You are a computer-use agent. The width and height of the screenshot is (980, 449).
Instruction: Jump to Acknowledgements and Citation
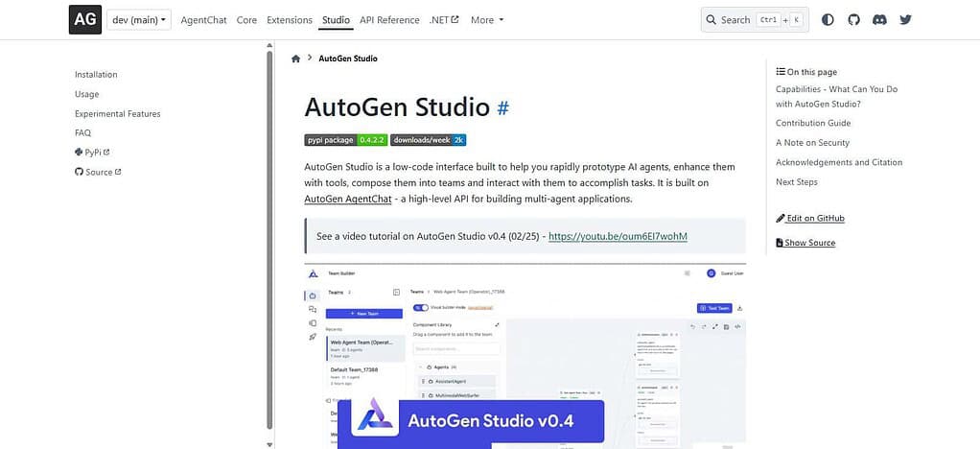point(839,162)
